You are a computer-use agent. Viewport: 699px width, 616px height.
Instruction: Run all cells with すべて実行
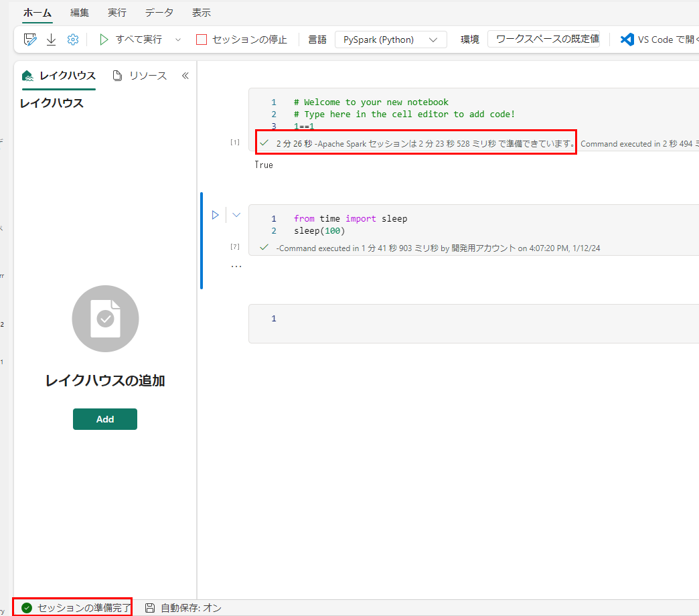tap(130, 40)
